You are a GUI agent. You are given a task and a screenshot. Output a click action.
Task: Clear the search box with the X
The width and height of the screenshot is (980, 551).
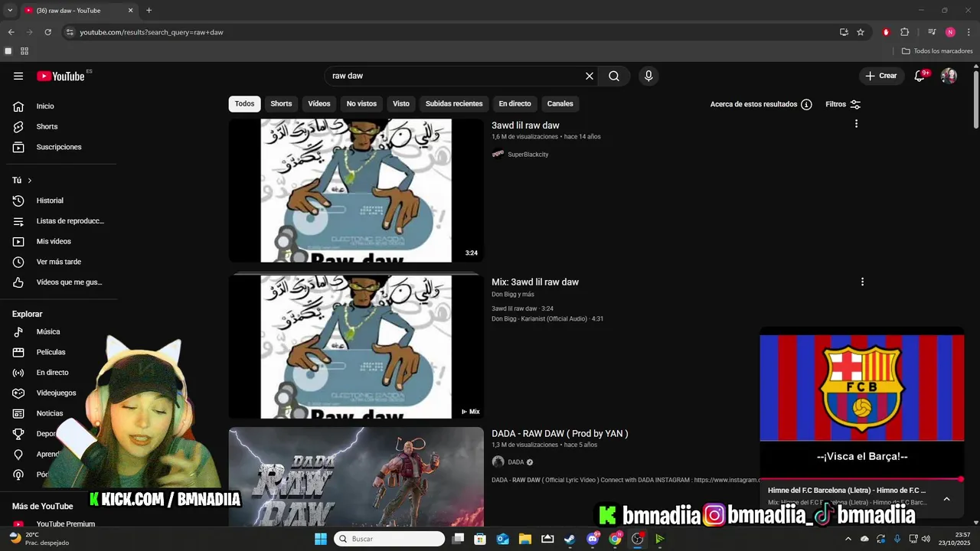(x=590, y=76)
